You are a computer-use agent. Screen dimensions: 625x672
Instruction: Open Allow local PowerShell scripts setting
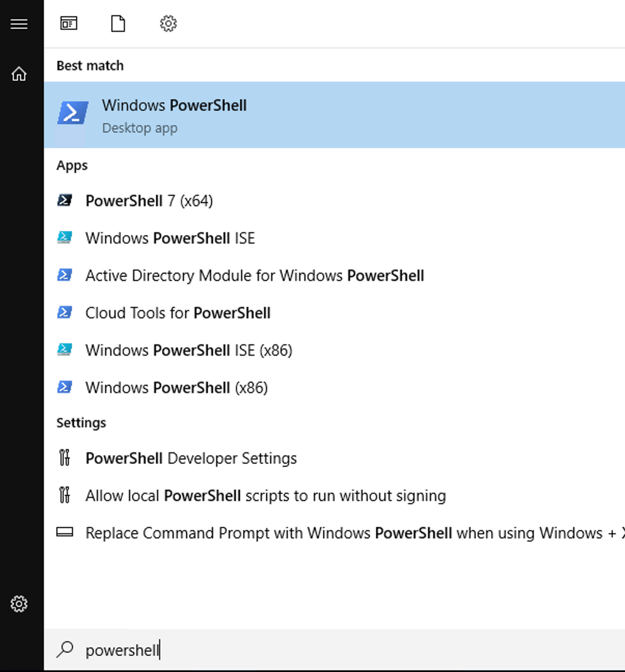[x=265, y=496]
